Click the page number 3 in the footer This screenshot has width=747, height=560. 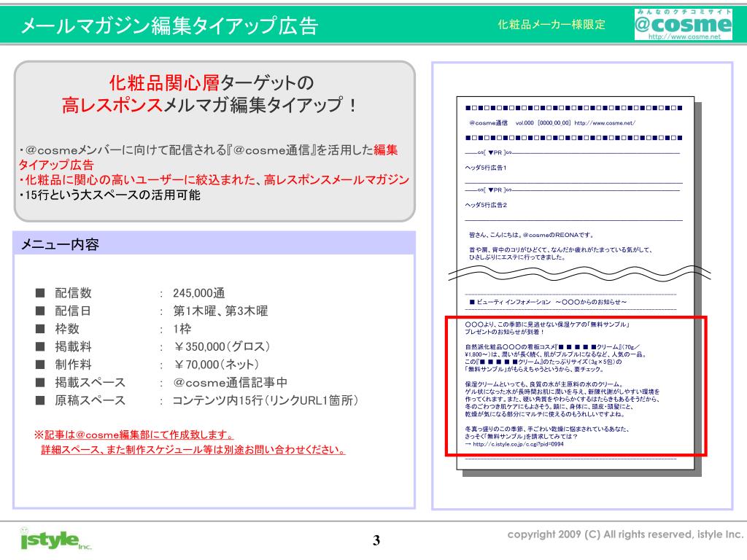(x=376, y=540)
